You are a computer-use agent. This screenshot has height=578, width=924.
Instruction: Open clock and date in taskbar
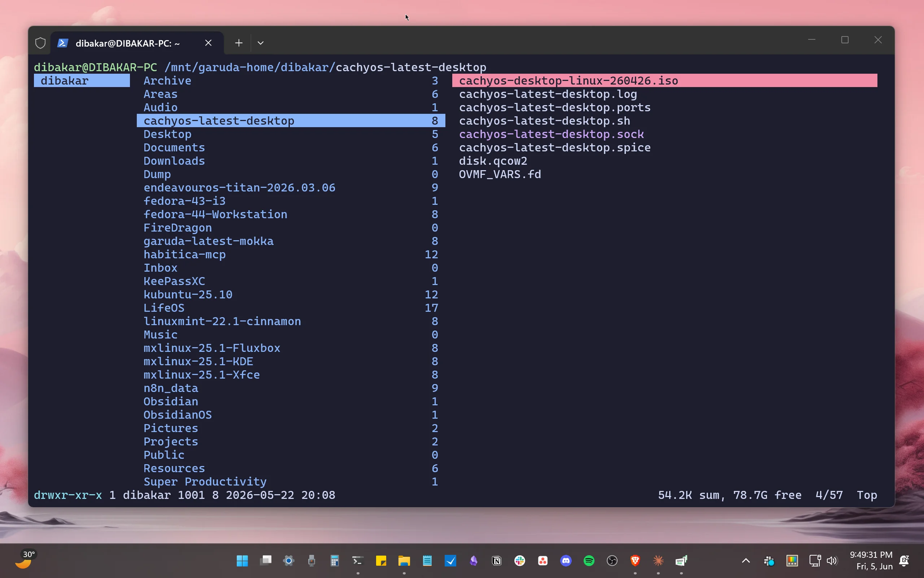[x=871, y=561]
